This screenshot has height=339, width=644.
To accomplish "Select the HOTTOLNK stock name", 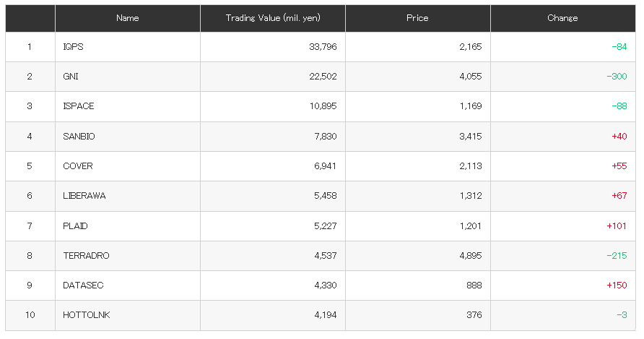I will [86, 315].
